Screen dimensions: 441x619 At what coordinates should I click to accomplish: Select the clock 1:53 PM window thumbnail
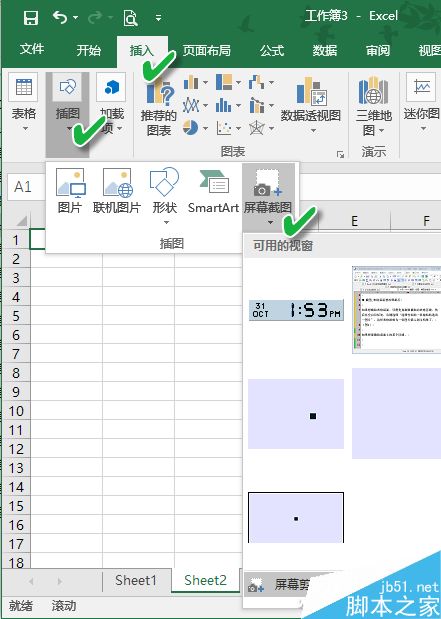click(296, 310)
